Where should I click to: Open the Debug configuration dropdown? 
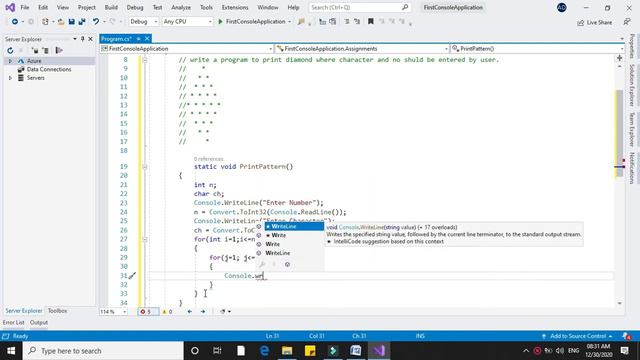click(x=143, y=22)
